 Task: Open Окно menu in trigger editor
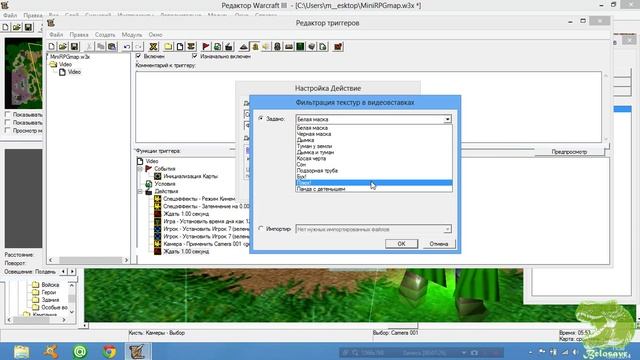click(155, 35)
